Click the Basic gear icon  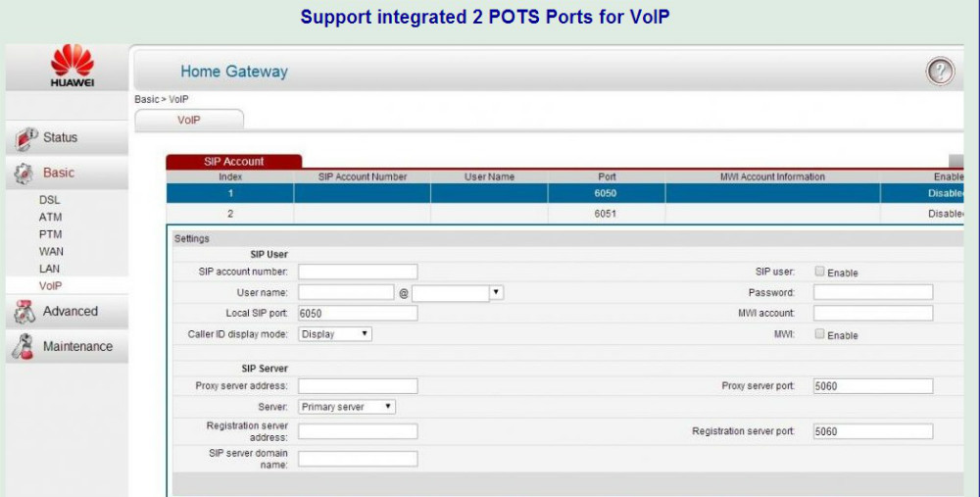(24, 174)
